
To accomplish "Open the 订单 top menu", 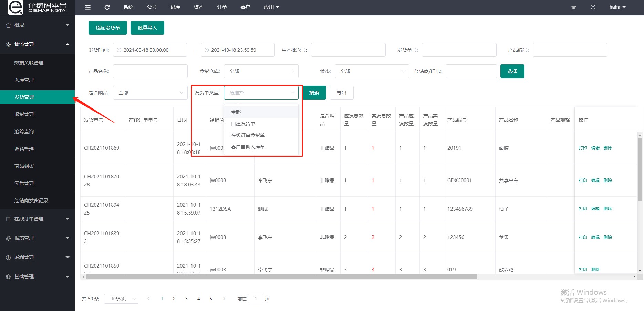I will click(222, 7).
